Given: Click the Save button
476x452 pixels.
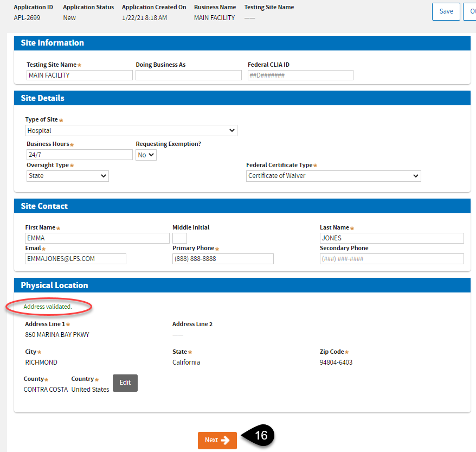Looking at the screenshot, I should point(446,11).
